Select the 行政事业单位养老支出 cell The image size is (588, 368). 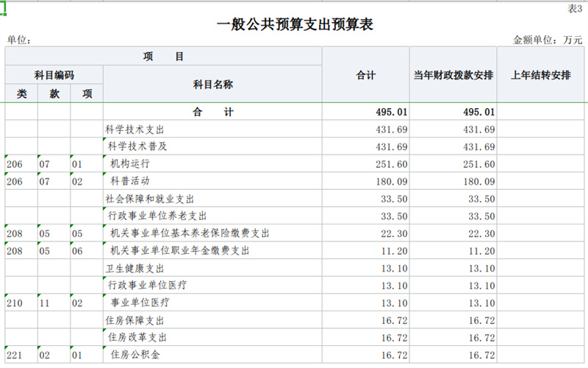point(212,216)
